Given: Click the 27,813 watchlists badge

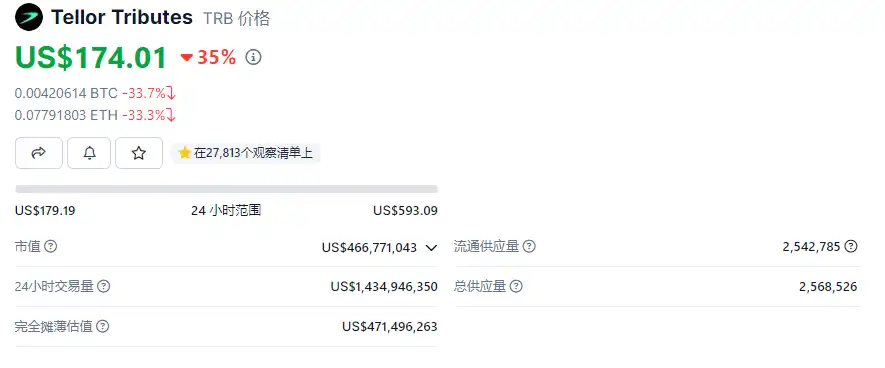Looking at the screenshot, I should point(246,153).
